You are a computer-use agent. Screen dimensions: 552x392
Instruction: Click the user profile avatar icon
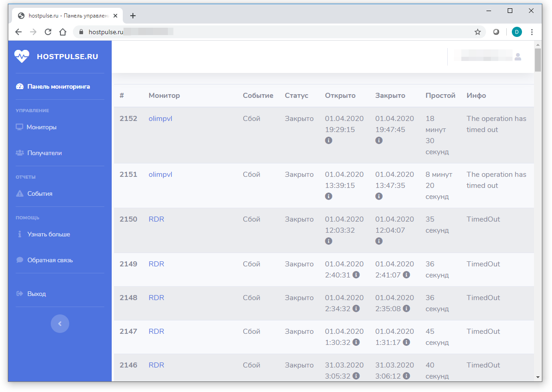click(518, 57)
